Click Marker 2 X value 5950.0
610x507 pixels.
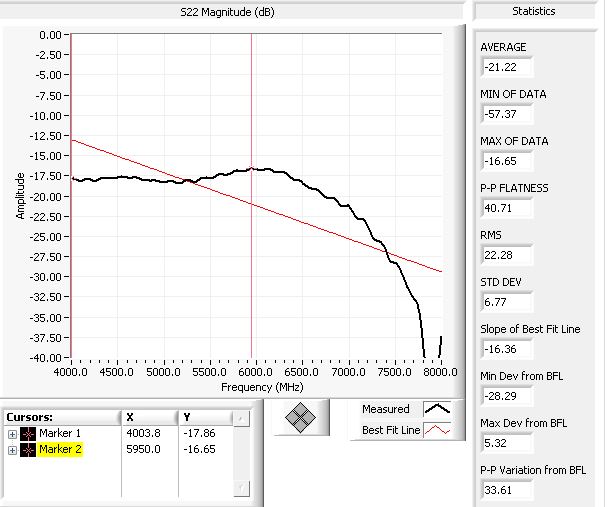(x=143, y=449)
